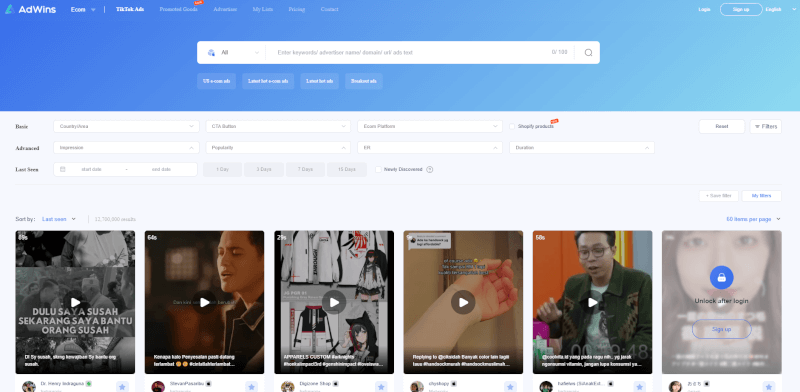The image size is (800, 392).
Task: Select the Latest hot ads shortcut
Action: 319,81
